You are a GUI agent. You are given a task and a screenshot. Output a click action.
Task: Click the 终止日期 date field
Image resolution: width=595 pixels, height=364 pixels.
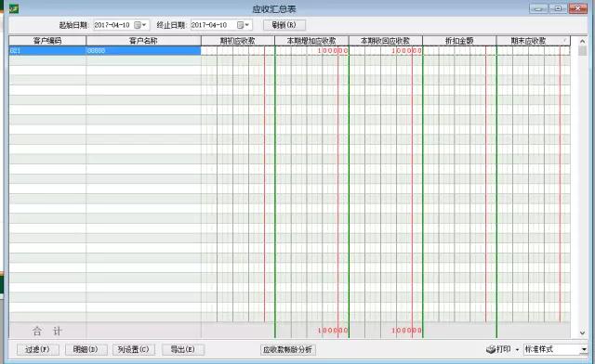213,25
